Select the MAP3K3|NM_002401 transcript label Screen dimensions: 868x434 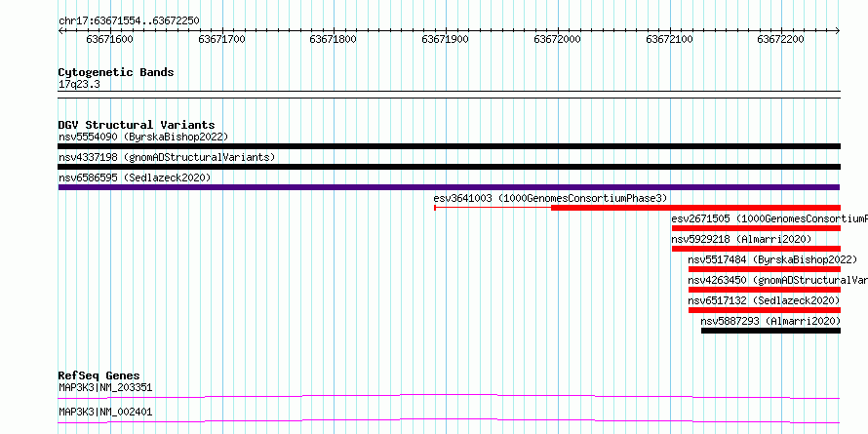tap(105, 413)
